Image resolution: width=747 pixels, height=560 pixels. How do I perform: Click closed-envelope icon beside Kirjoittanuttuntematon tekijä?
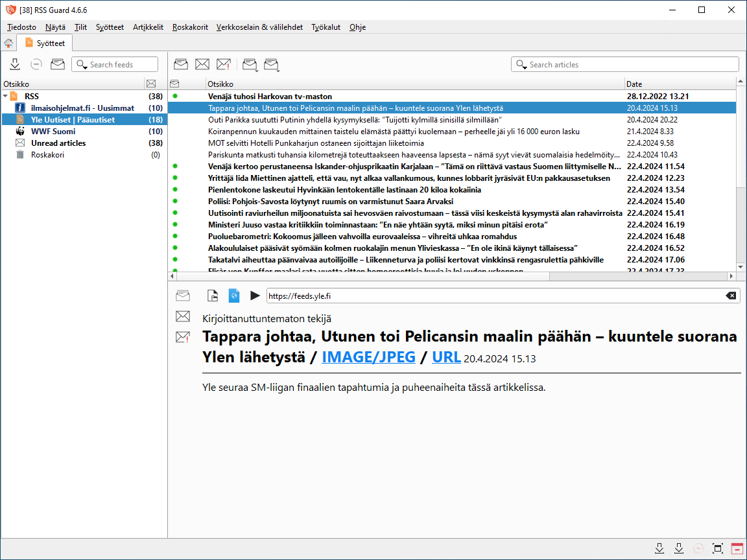pos(183,316)
